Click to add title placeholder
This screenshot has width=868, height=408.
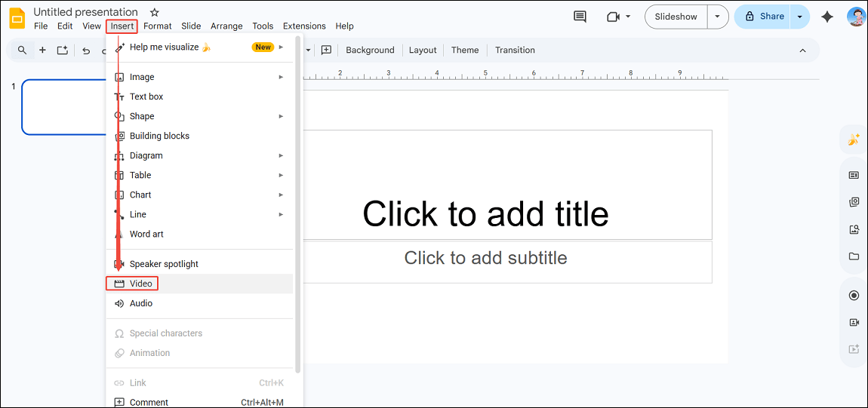[485, 213]
